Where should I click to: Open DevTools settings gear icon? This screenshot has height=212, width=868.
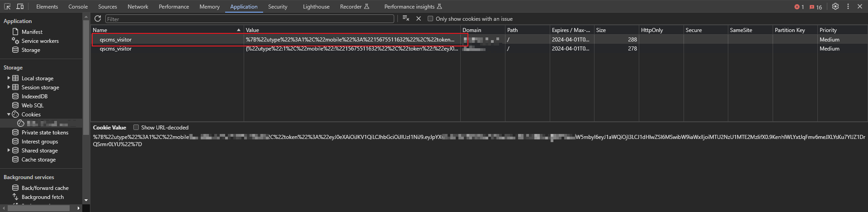coord(835,6)
